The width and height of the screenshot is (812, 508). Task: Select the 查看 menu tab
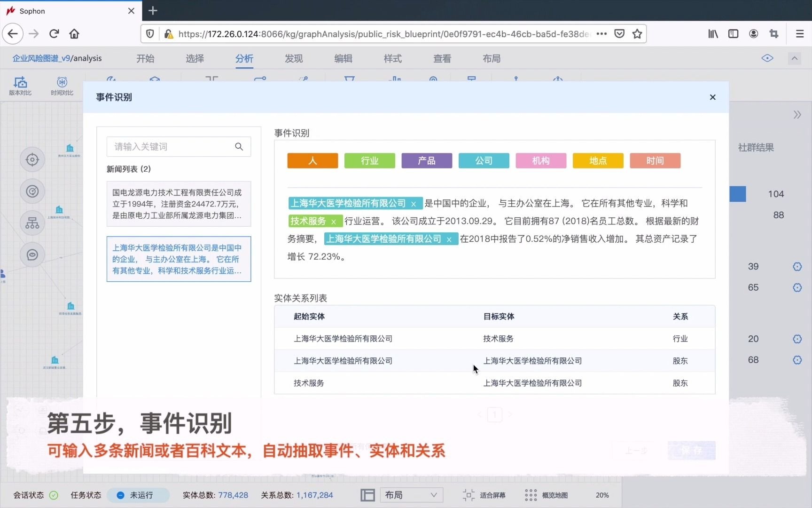point(442,59)
